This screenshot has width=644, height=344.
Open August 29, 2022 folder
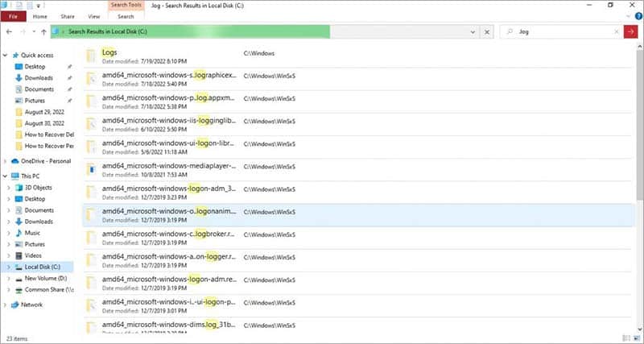point(44,112)
